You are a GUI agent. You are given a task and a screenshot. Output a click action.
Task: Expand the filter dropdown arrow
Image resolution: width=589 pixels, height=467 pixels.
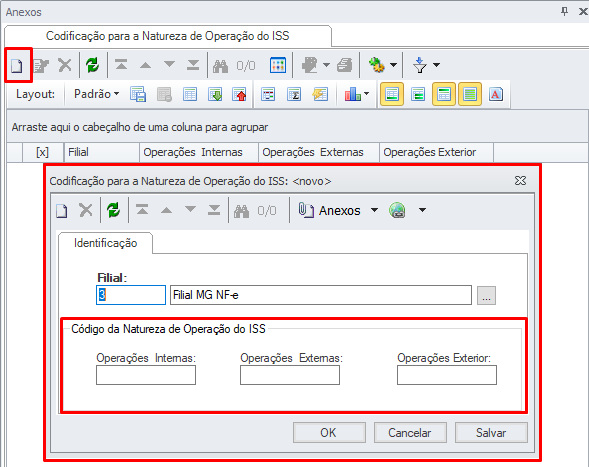click(436, 65)
